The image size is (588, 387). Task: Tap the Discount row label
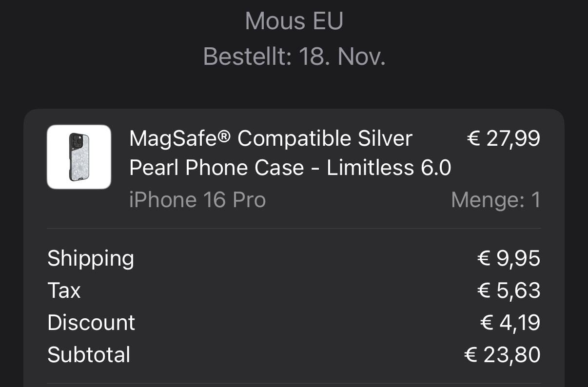[x=91, y=323]
